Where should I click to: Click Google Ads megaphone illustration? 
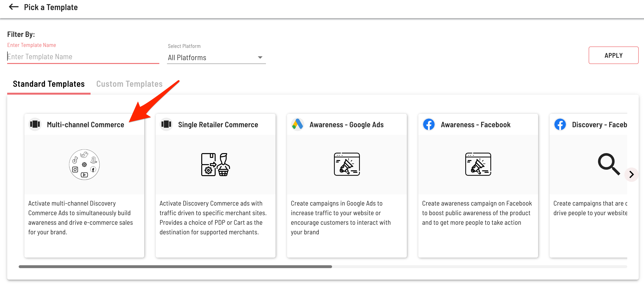347,164
